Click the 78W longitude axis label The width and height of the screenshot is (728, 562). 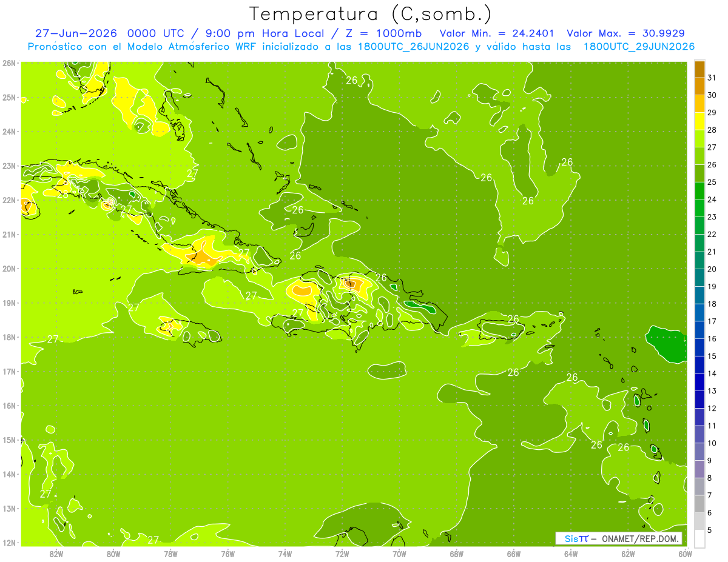pos(170,554)
